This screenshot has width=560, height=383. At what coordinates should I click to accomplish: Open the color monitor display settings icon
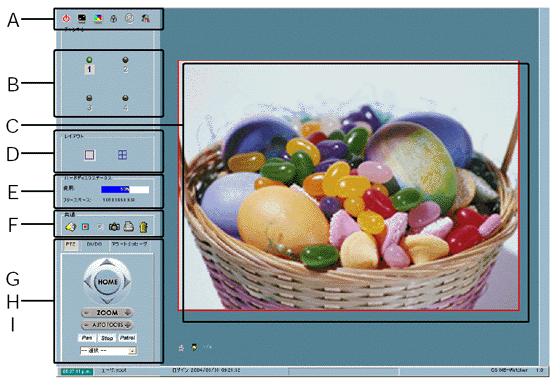click(98, 18)
